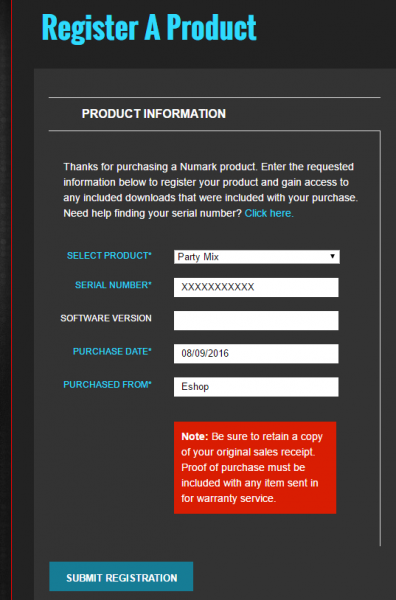This screenshot has height=600, width=396.
Task: Click the 'for warranty service' line
Action: [x=228, y=499]
